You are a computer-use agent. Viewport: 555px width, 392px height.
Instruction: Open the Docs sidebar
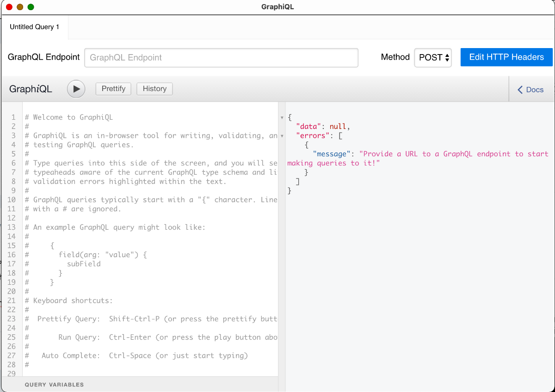(530, 90)
